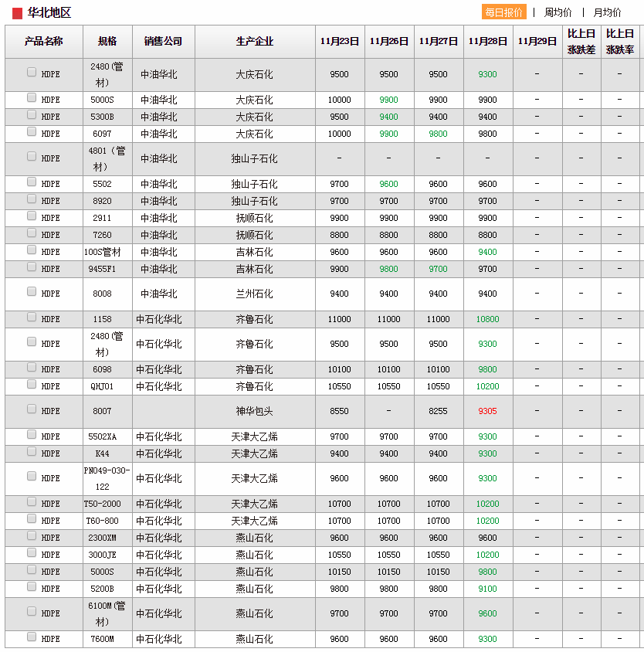Click the 比上日涨跌率 column header
The width and height of the screenshot is (644, 652).
[x=620, y=42]
